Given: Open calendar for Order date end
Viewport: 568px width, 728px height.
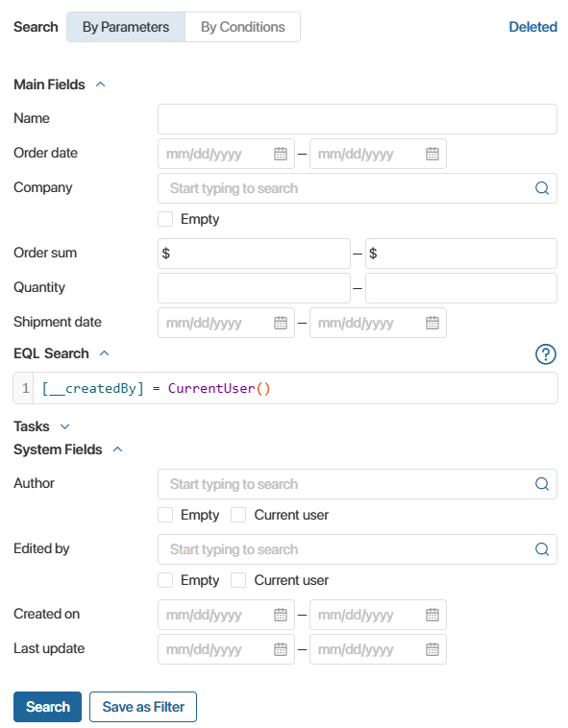Looking at the screenshot, I should click(x=432, y=154).
